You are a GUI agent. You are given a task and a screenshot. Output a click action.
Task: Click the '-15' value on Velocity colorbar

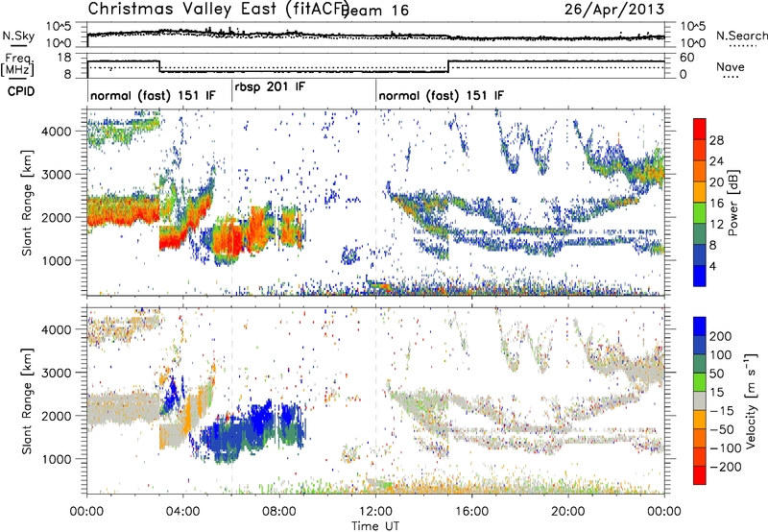(x=722, y=411)
